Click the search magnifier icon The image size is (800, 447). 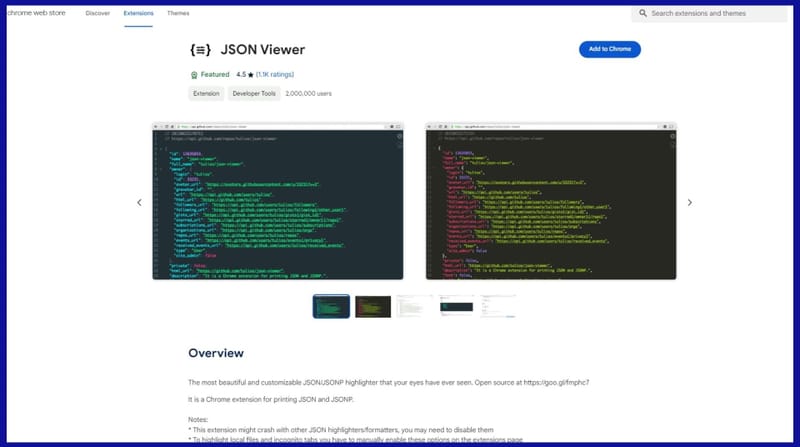point(642,14)
